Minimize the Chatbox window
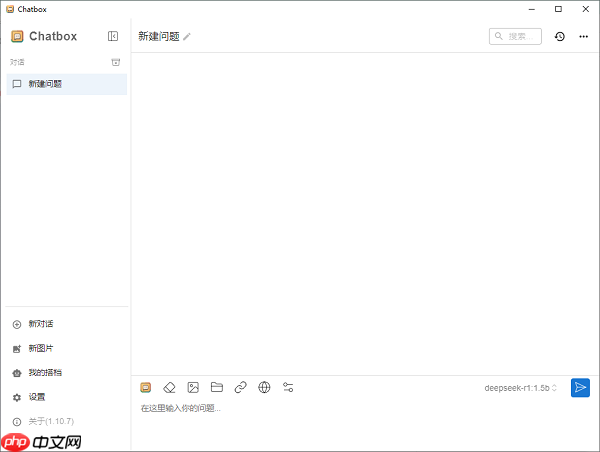Screen dimensions: 600x452 pos(532,9)
